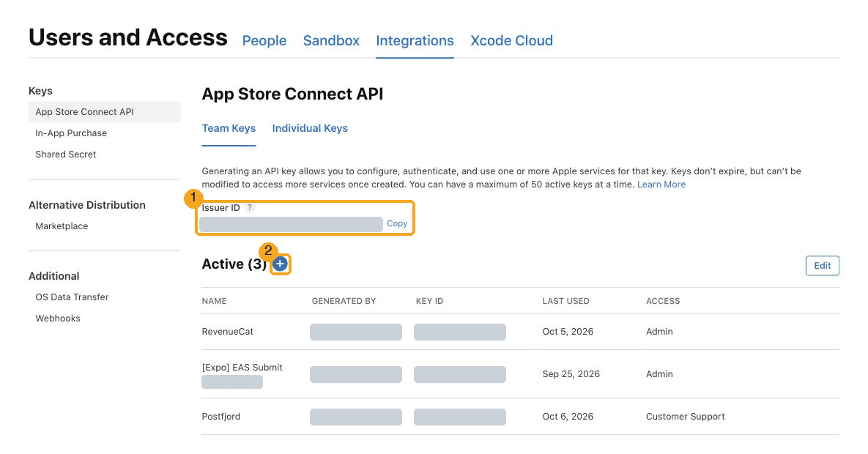868x454 pixels.
Task: Click redacted Generated By in RevenueCat row
Action: click(x=356, y=332)
